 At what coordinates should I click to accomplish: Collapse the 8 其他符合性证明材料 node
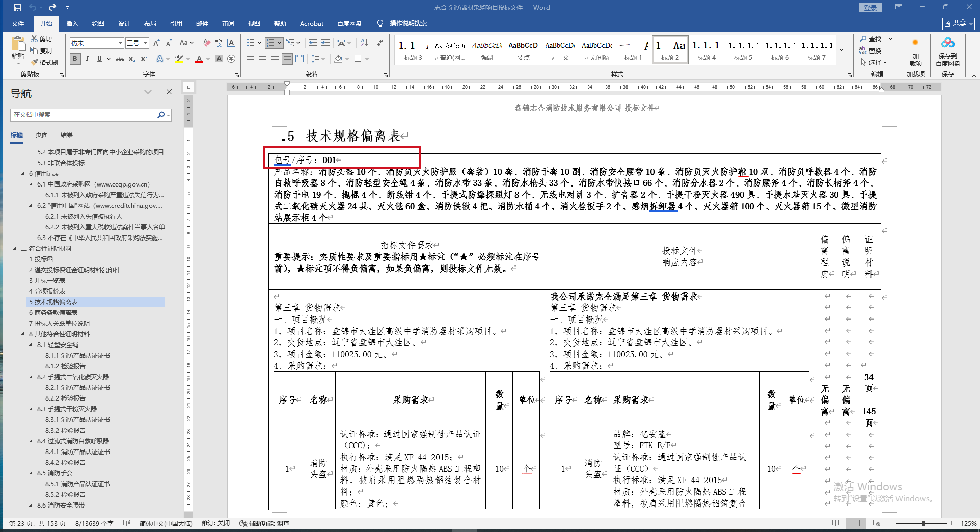coord(22,334)
